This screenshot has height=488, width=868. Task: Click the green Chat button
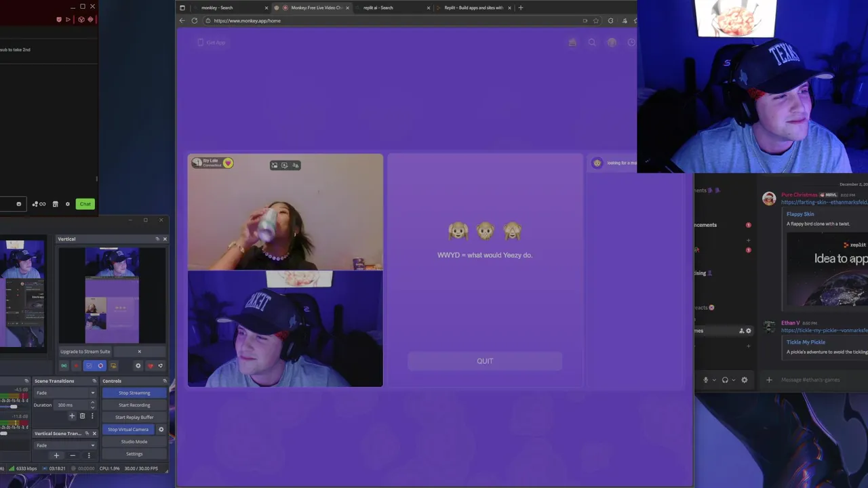pyautogui.click(x=85, y=203)
